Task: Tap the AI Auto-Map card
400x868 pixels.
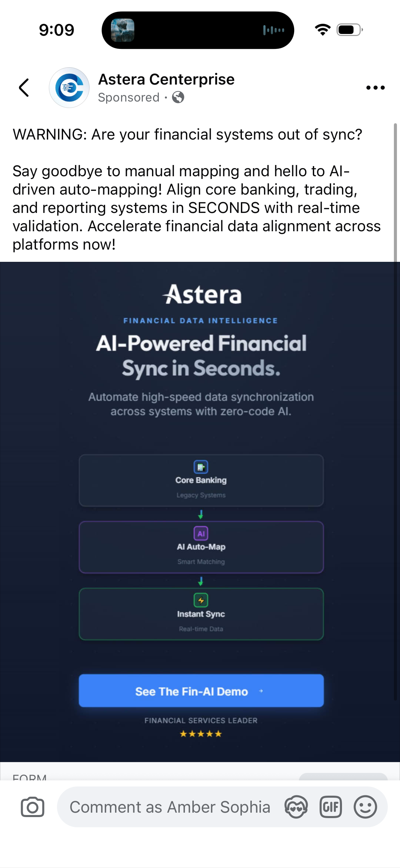Action: point(201,547)
